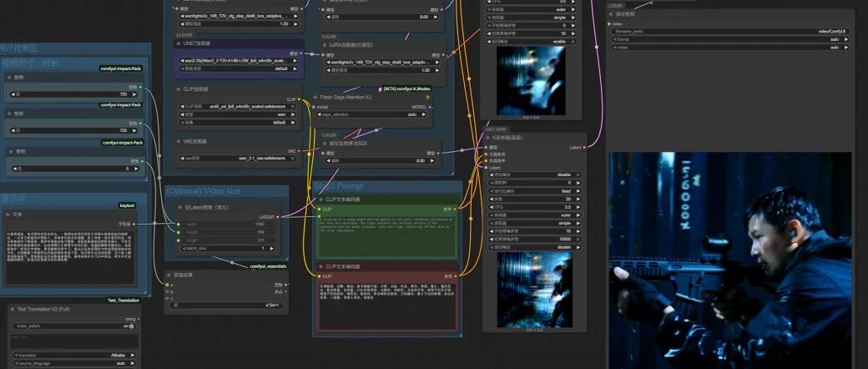Click the Latent output port of K采样器(高级)
Image resolution: width=868 pixels, height=369 pixels.
(x=583, y=148)
